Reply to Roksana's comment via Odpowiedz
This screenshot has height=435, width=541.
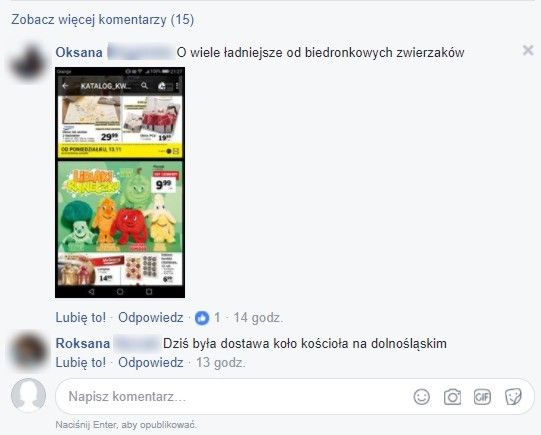[151, 363]
